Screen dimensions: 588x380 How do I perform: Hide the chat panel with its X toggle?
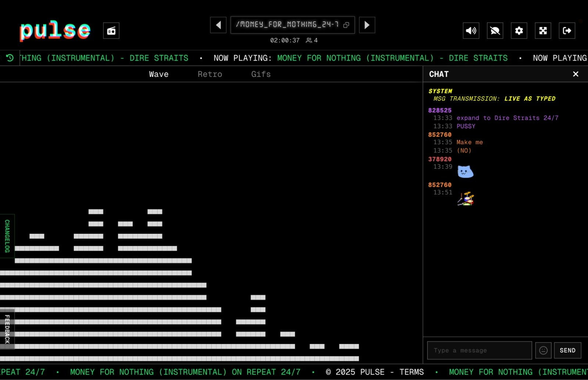576,74
